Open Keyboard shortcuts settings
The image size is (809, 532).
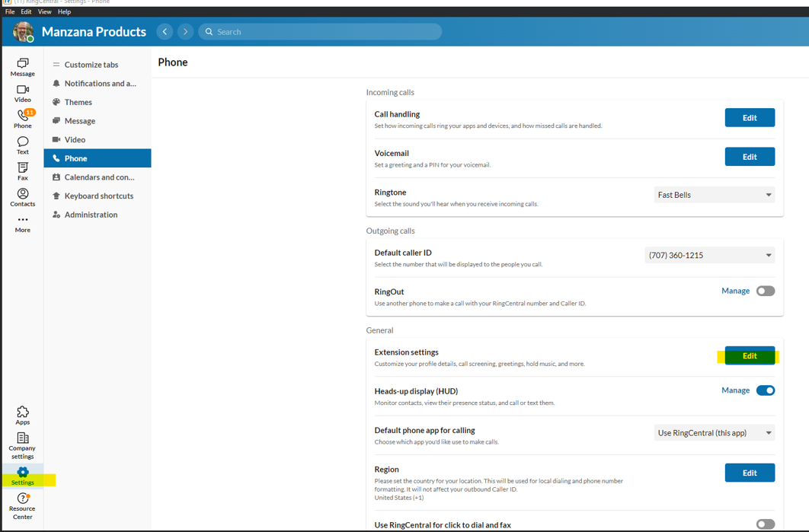click(x=97, y=196)
